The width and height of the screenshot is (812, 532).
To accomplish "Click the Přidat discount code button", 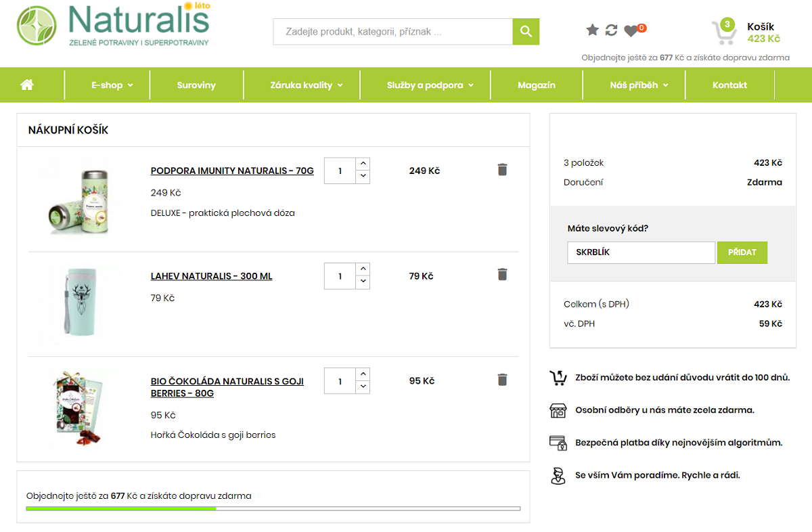I will (742, 252).
